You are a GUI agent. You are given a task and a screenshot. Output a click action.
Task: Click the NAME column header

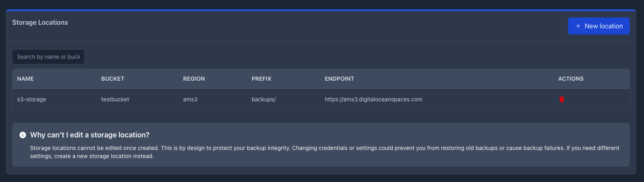26,79
